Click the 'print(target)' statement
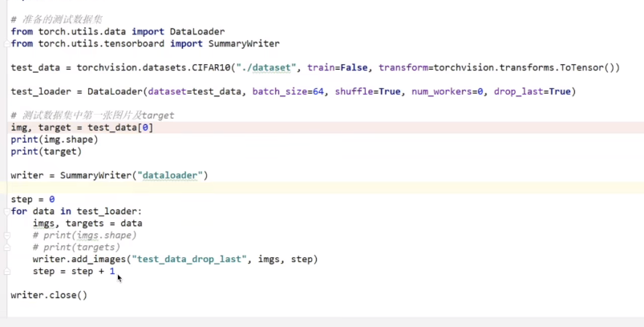Image resolution: width=644 pixels, height=327 pixels. point(47,151)
